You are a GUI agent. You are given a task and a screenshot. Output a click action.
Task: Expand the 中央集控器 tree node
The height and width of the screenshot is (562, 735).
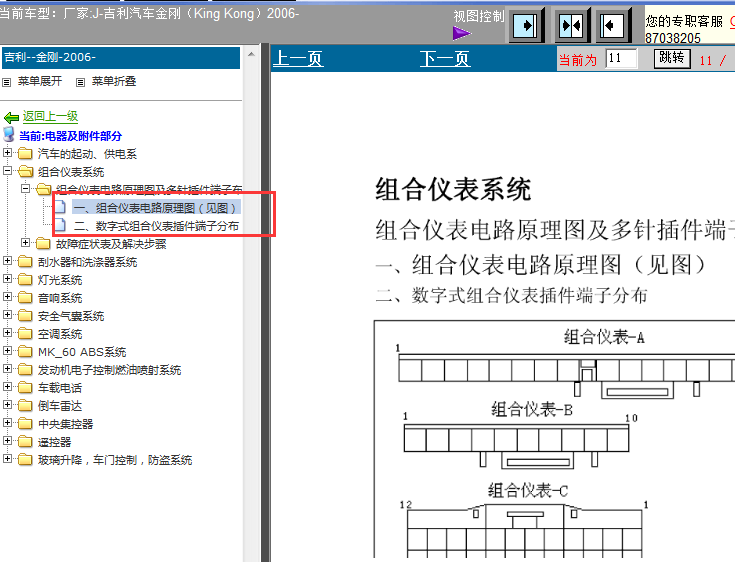coord(8,422)
